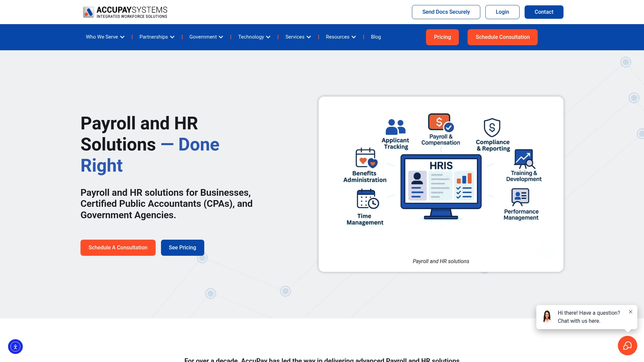Click the AccuPay Systems logo

point(125,12)
